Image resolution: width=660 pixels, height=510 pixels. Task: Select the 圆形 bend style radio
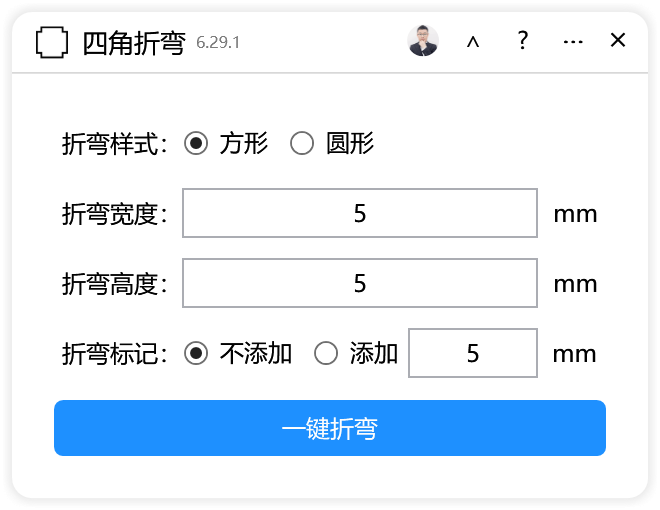tap(302, 143)
